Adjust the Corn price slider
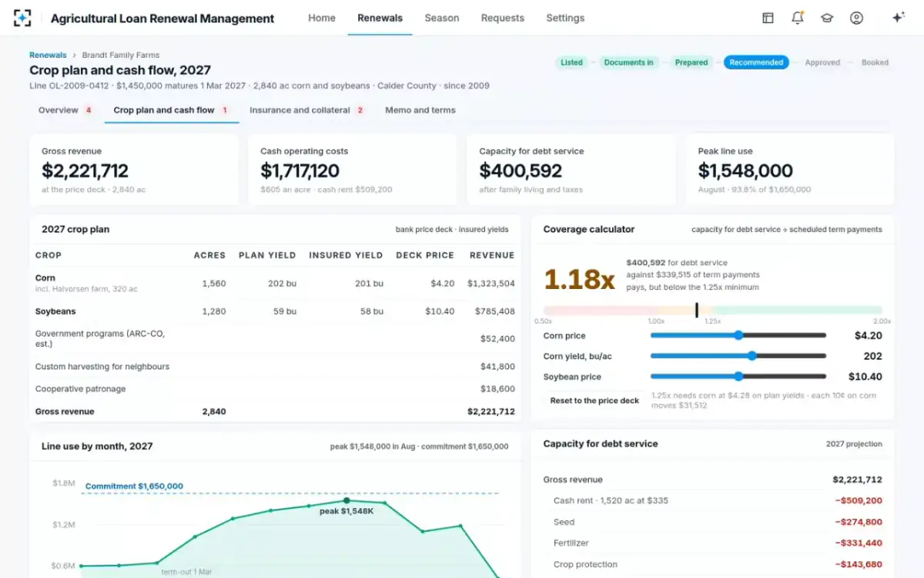This screenshot has width=924, height=578. click(x=738, y=335)
